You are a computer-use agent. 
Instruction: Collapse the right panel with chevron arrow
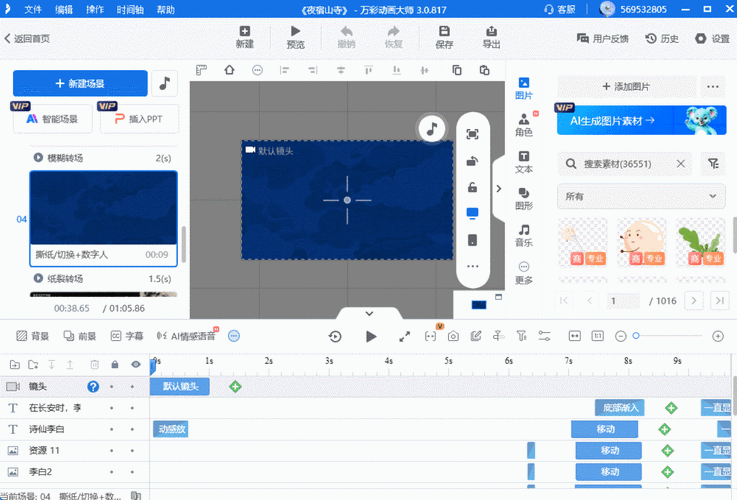point(498,189)
